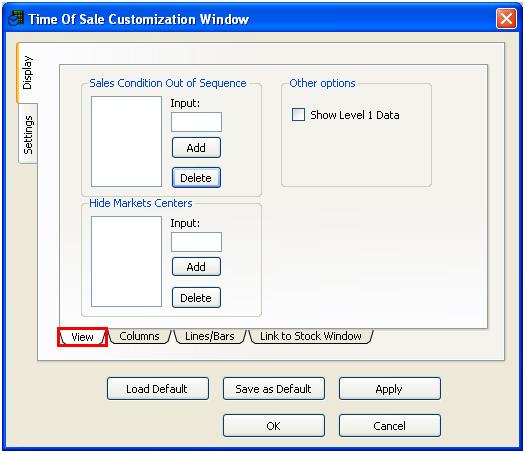Click the application icon in title bar
The image size is (525, 453).
click(16, 18)
